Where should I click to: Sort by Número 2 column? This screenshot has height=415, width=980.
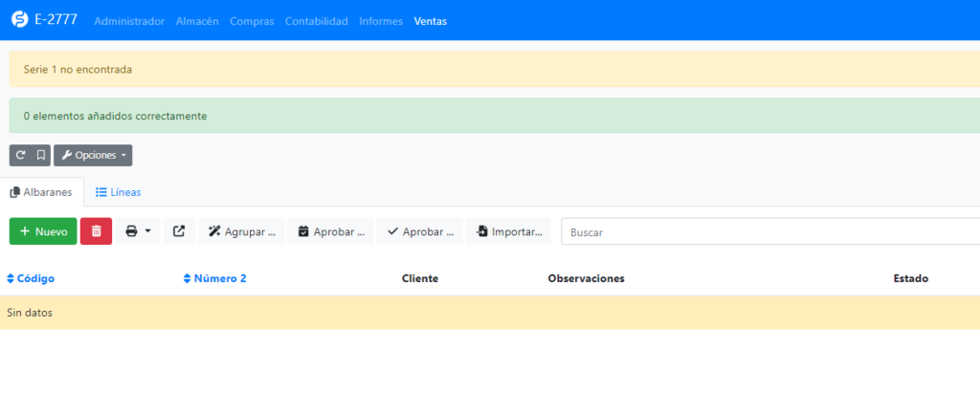coord(214,278)
